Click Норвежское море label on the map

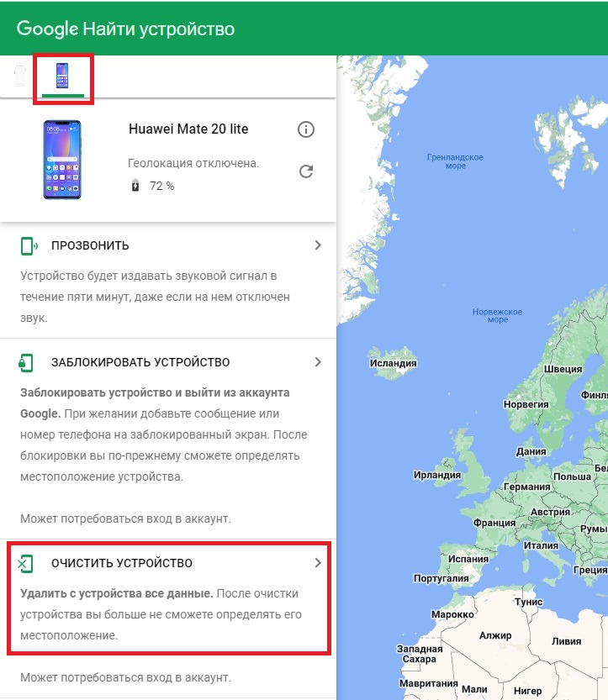click(x=497, y=316)
